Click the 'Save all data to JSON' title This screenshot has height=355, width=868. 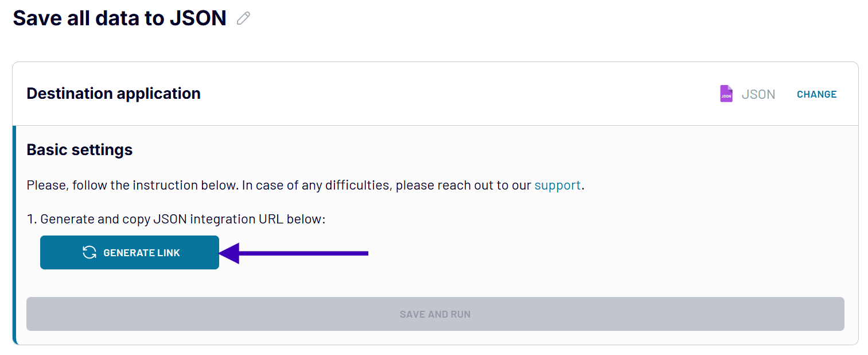(120, 18)
